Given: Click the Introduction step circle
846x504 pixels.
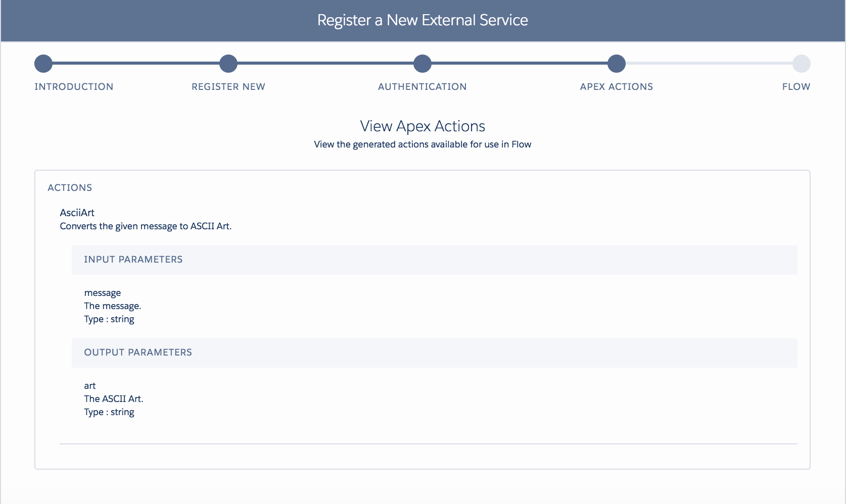Looking at the screenshot, I should click(x=43, y=64).
